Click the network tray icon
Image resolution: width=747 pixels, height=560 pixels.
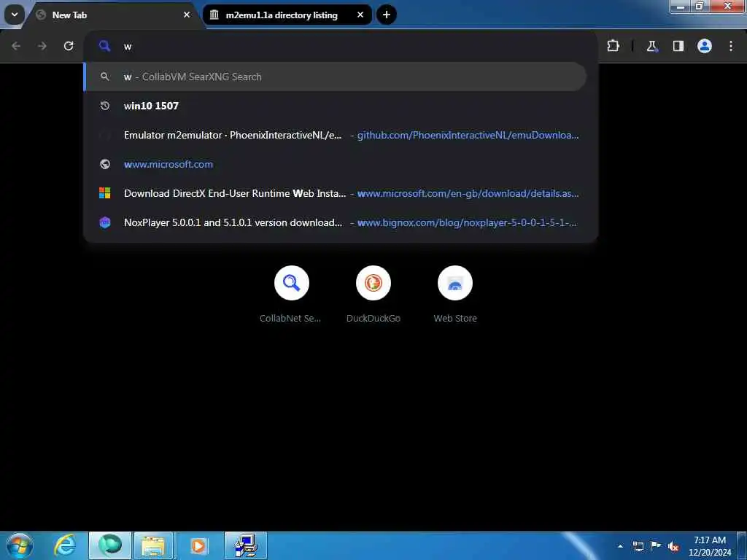tap(638, 546)
